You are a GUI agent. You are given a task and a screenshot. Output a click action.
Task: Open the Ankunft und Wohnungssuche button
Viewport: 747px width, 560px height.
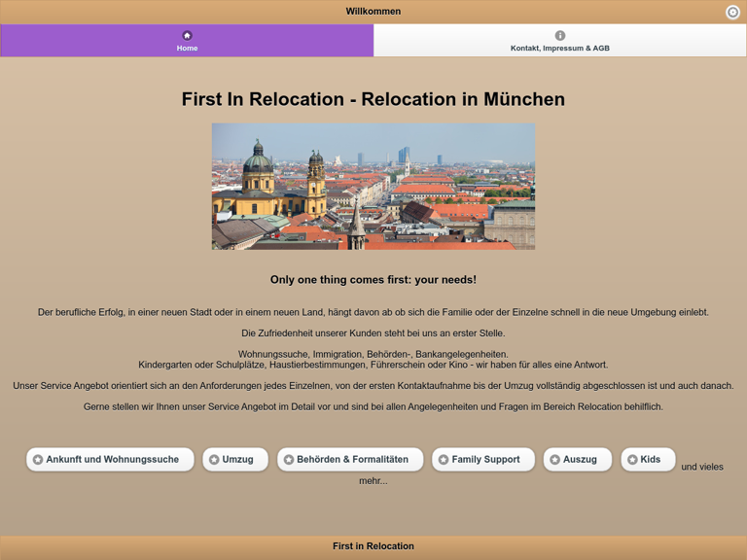(110, 460)
